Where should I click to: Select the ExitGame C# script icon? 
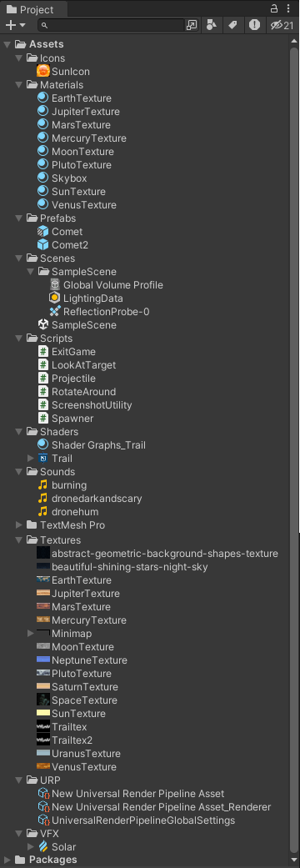pos(43,352)
